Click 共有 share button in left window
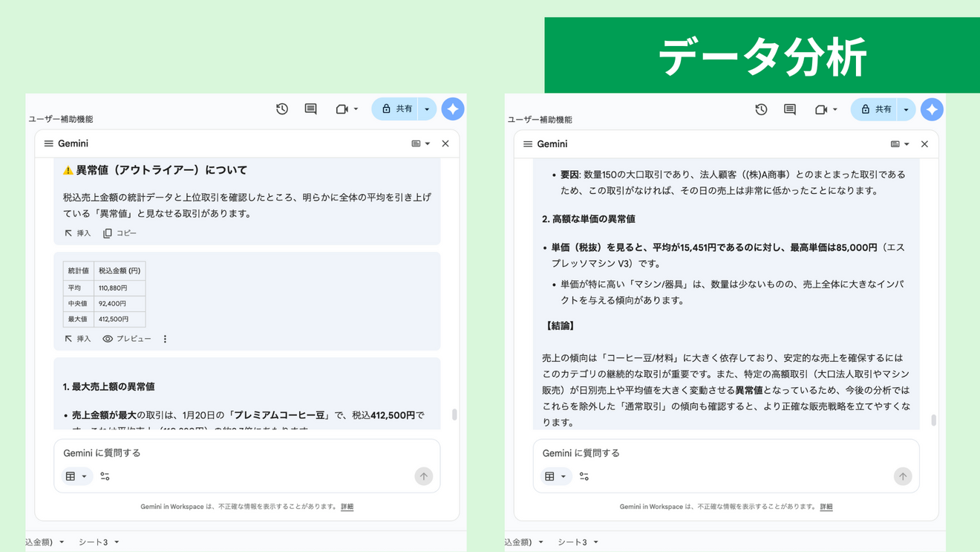980x552 pixels. tap(396, 109)
